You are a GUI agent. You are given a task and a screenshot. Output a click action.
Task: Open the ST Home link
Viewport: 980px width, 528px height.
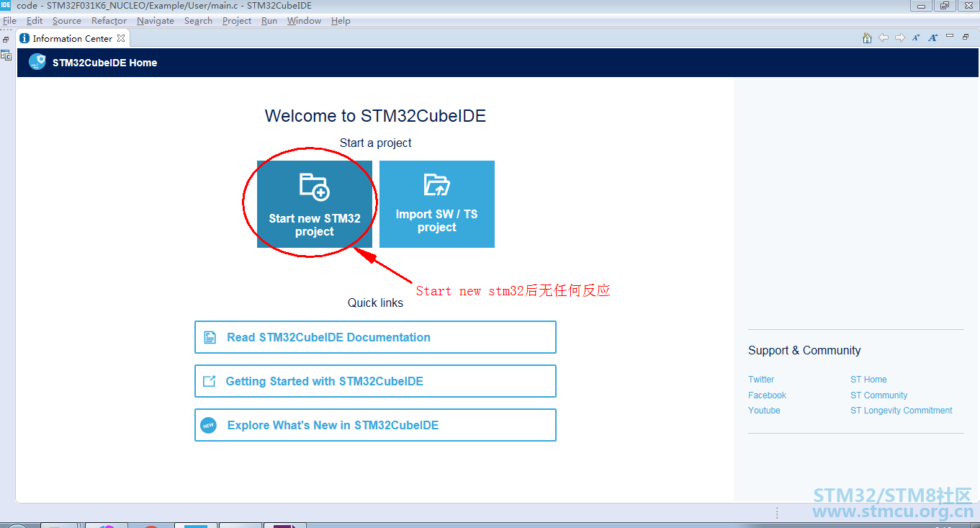pos(868,380)
